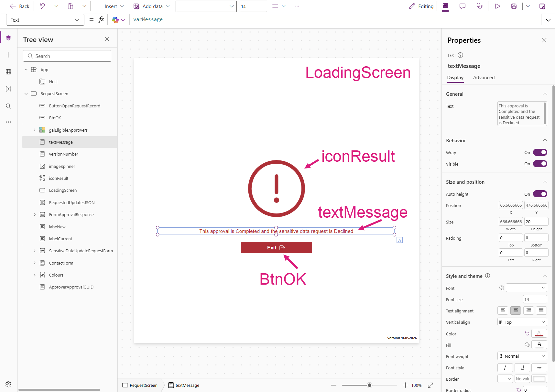The image size is (555, 392).
Task: Select the italic font style button
Action: [505, 368]
